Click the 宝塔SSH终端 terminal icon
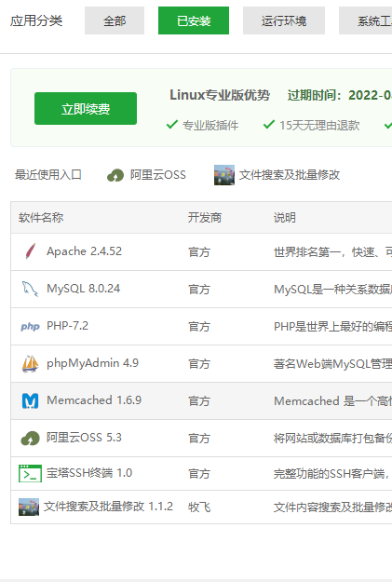The image size is (392, 582). (x=30, y=473)
